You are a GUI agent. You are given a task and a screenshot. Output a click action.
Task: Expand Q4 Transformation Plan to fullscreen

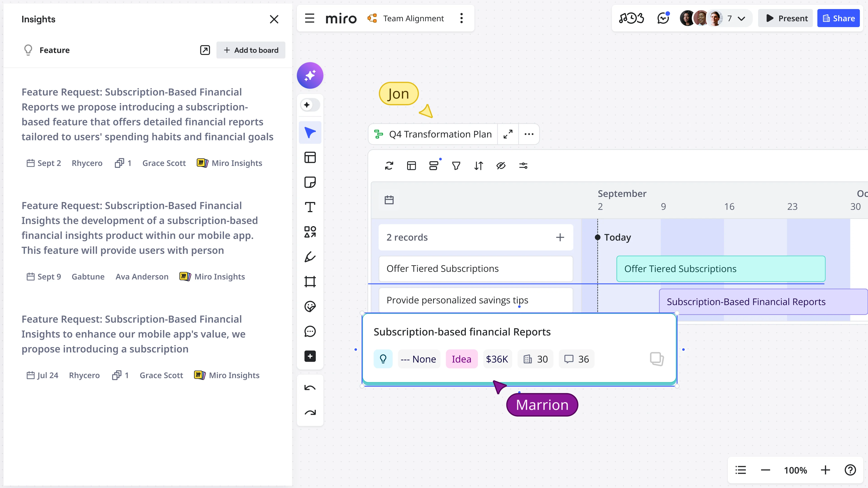508,134
